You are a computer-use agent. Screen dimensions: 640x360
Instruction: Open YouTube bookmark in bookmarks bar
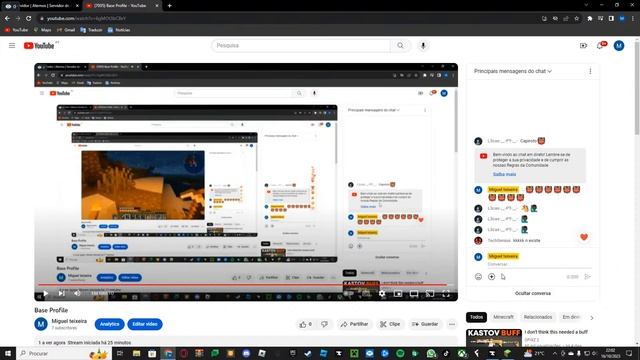(x=16, y=30)
